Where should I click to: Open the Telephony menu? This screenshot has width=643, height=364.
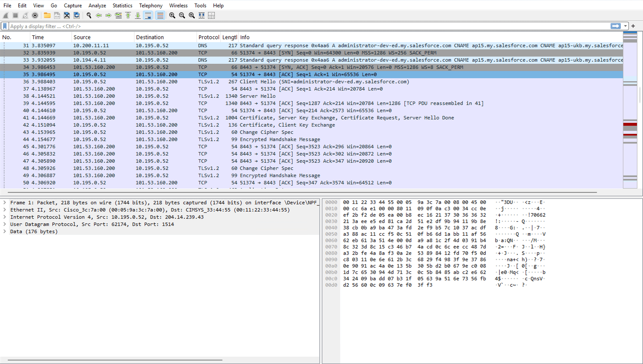pos(150,5)
